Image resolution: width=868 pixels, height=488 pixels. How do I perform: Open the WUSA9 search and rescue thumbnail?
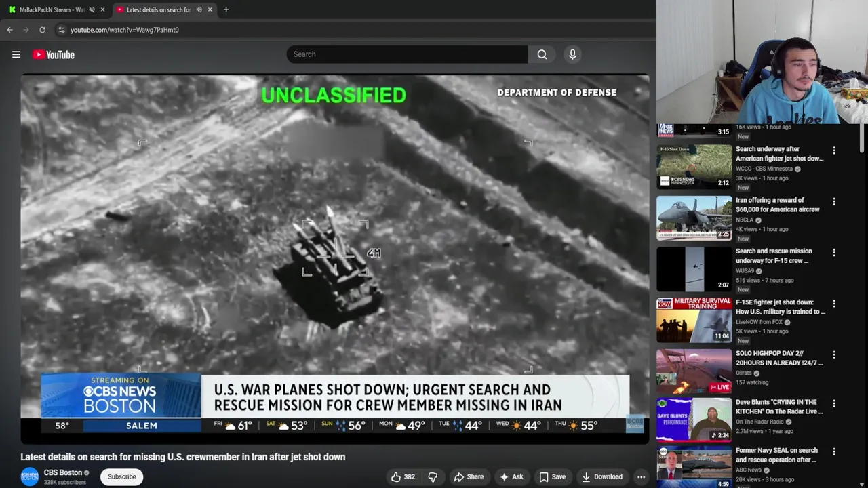click(694, 269)
